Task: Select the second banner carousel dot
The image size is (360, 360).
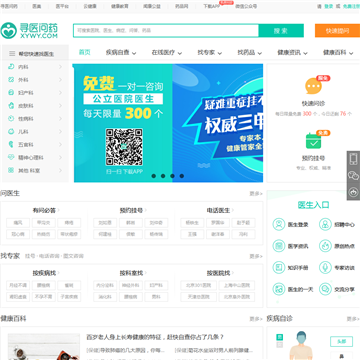Action: [163, 176]
